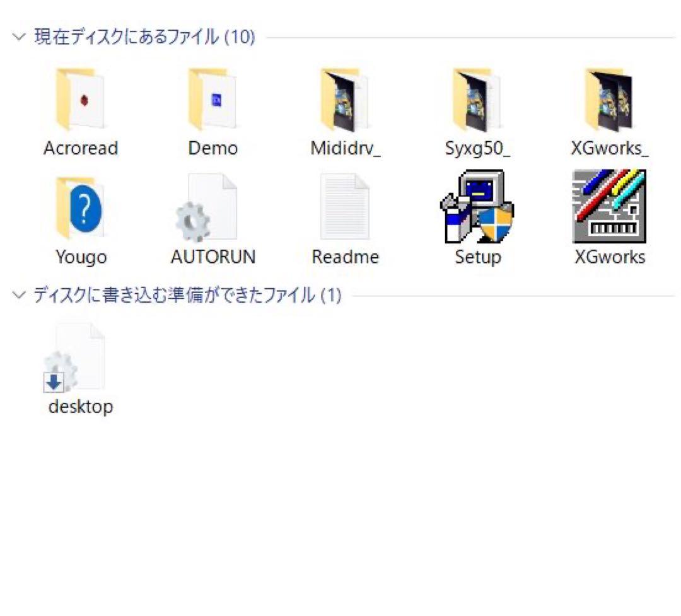Click the desktop file name label
The width and height of the screenshot is (681, 616).
click(x=81, y=407)
